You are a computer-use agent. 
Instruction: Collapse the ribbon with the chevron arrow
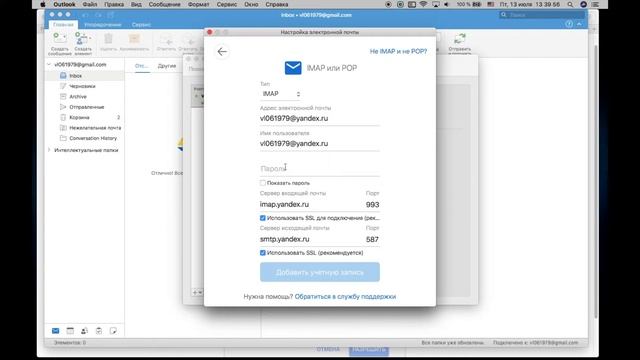click(579, 24)
